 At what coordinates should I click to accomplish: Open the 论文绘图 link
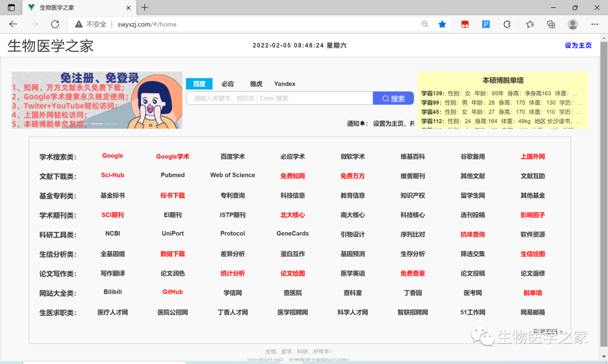[293, 273]
